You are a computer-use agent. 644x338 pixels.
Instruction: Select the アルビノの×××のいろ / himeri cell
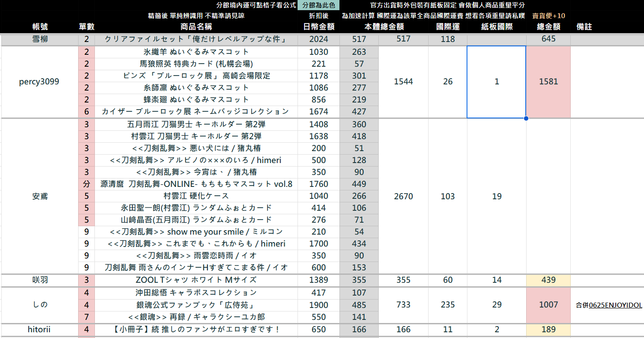pos(196,160)
